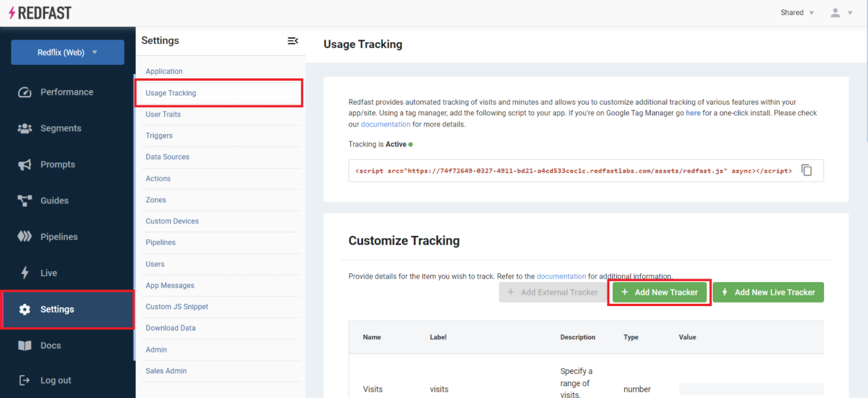Open Custom Devices settings
868x398 pixels.
click(172, 221)
